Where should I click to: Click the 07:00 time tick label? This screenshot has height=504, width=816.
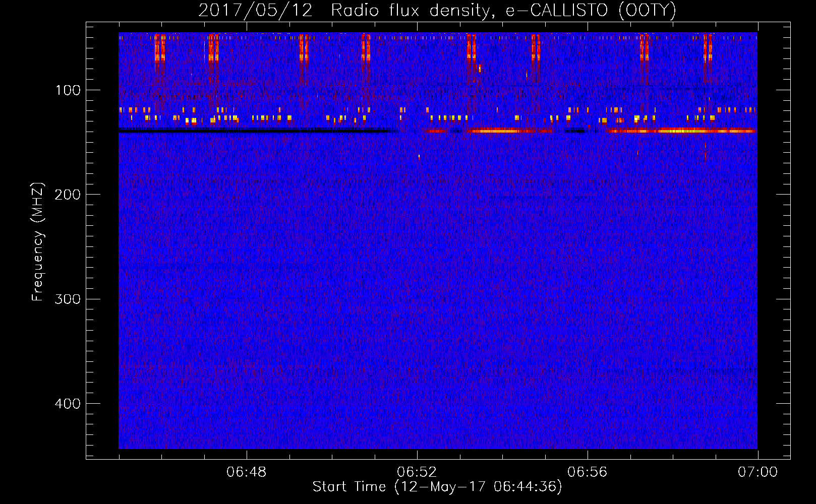click(757, 472)
